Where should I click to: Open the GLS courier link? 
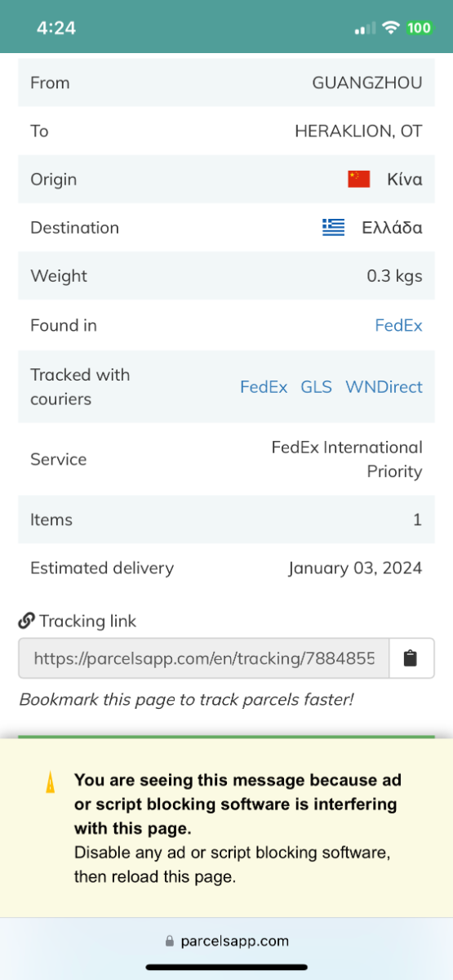[x=317, y=387]
